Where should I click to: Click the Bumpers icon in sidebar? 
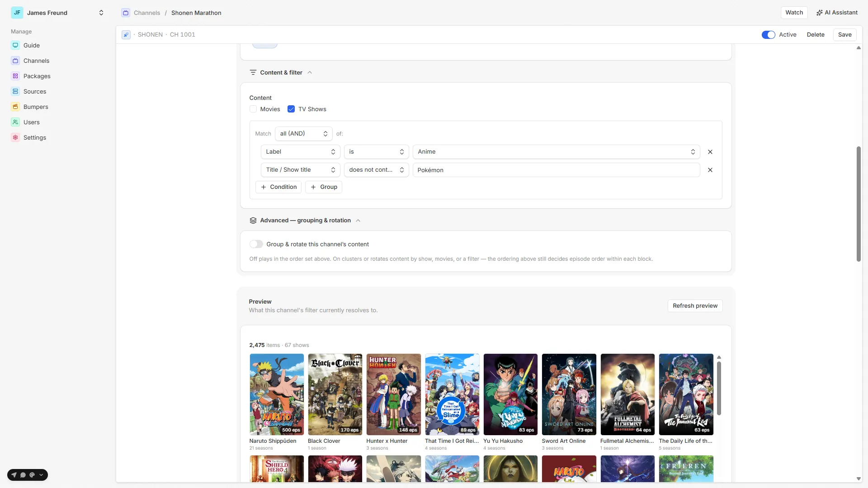15,107
